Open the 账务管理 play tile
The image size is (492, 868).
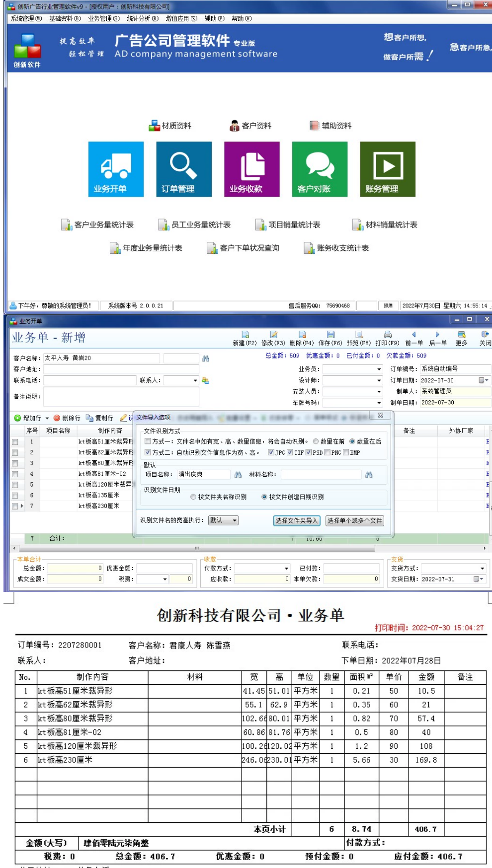point(388,169)
